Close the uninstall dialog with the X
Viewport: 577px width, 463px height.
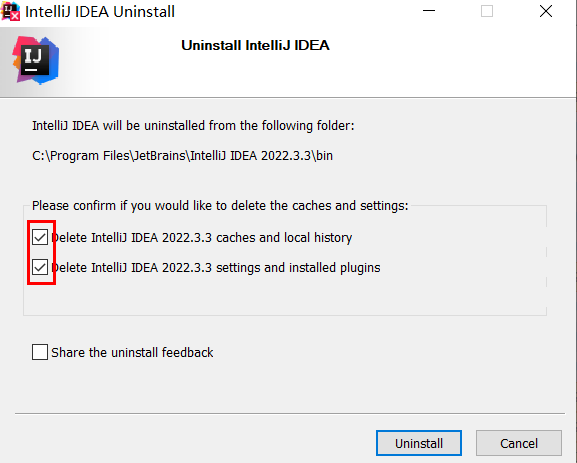[546, 11]
